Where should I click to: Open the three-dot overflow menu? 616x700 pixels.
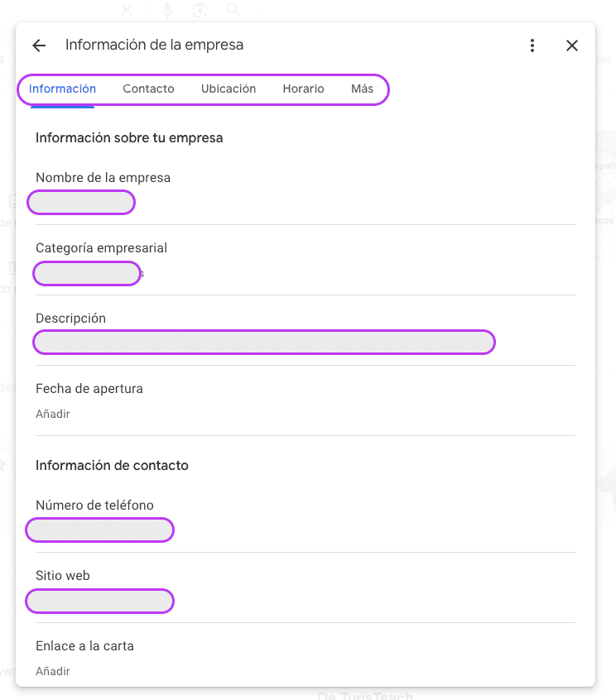(532, 46)
